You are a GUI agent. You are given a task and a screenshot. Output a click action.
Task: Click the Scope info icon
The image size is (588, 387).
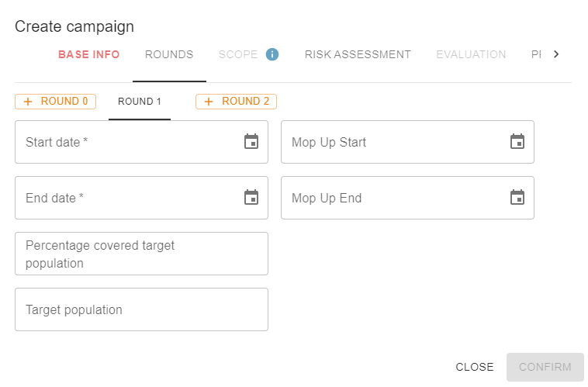(272, 54)
